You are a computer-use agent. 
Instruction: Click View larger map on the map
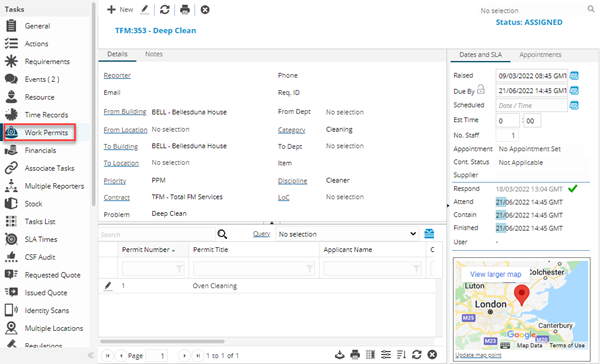click(496, 274)
